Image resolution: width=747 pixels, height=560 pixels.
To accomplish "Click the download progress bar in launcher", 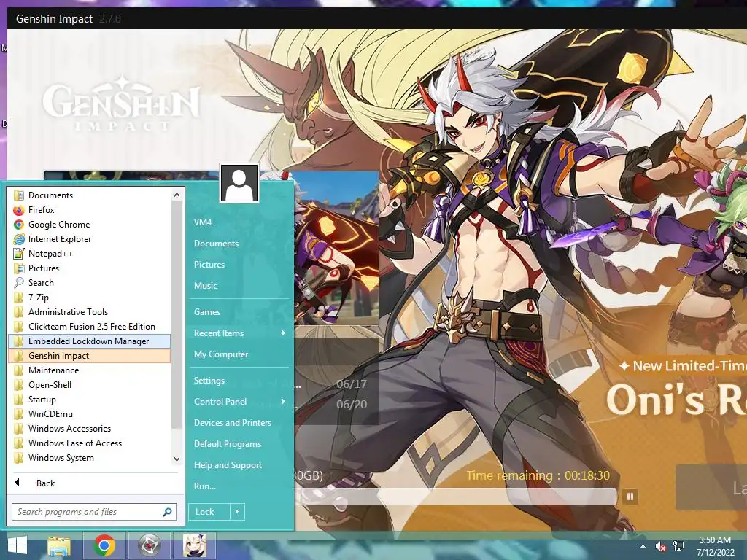I will pos(455,497).
